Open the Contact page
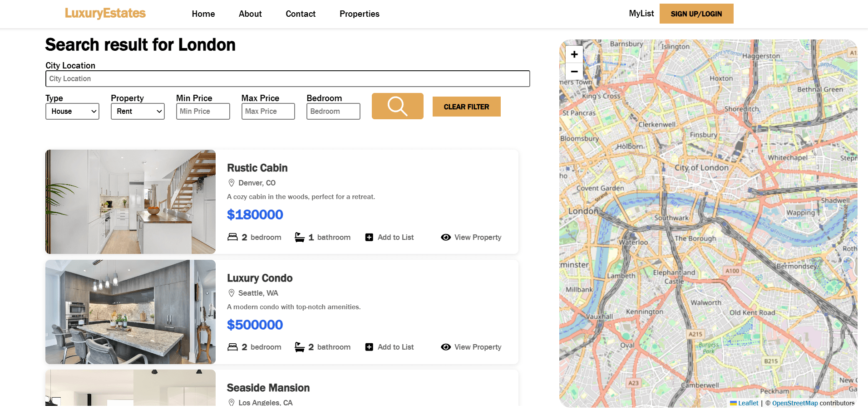This screenshot has width=868, height=409. (301, 14)
